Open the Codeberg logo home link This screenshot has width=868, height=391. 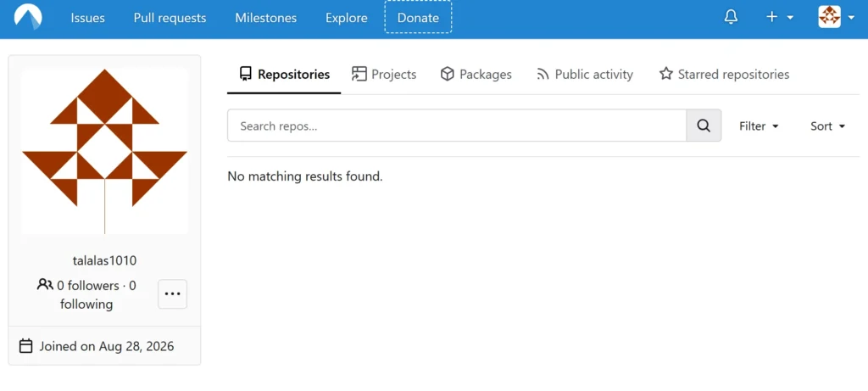[x=28, y=18]
